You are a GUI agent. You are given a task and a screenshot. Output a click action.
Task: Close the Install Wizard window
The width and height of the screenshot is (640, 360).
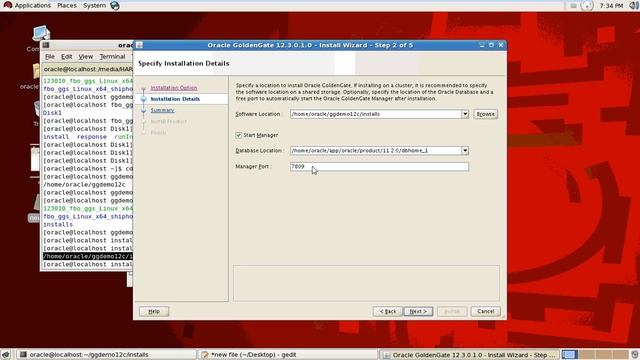pyautogui.click(x=501, y=45)
